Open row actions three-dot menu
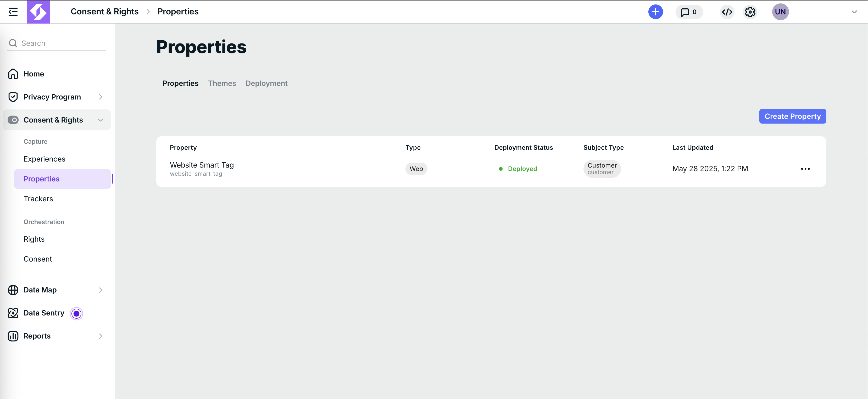The width and height of the screenshot is (868, 399). pos(805,169)
